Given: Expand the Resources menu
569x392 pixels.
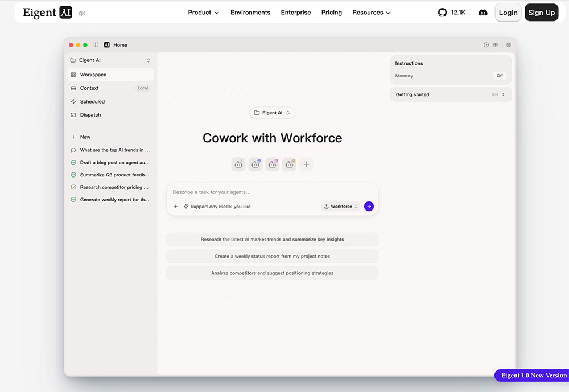Looking at the screenshot, I should point(371,13).
